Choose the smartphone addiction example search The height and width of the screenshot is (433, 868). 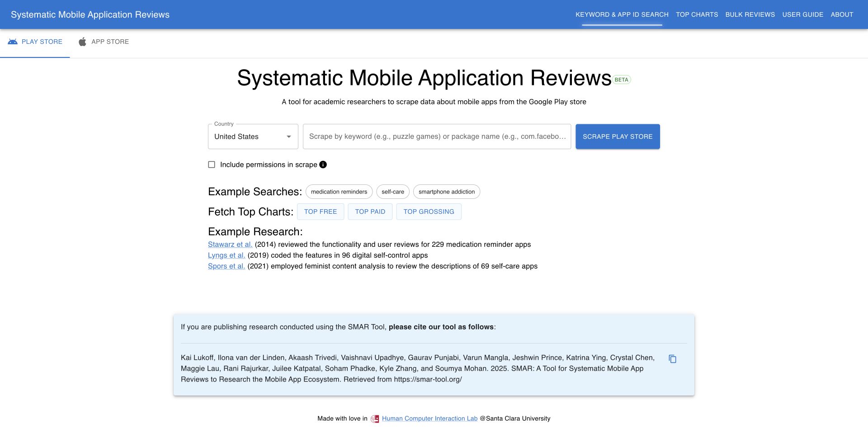click(x=447, y=192)
